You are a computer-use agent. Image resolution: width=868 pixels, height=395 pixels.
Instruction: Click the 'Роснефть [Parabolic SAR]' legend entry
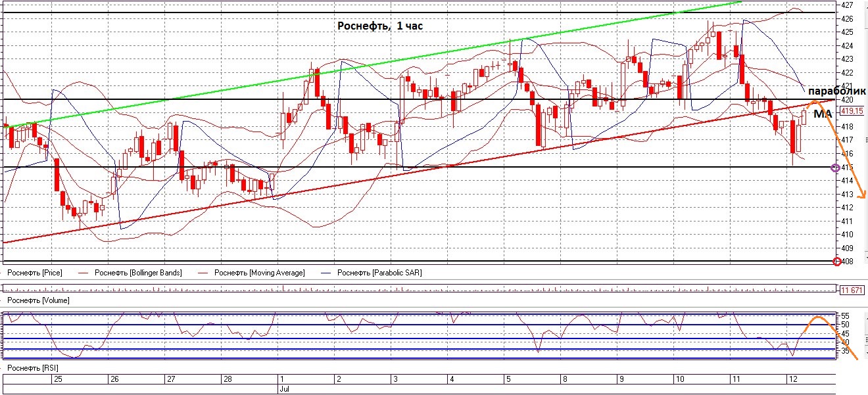point(379,272)
